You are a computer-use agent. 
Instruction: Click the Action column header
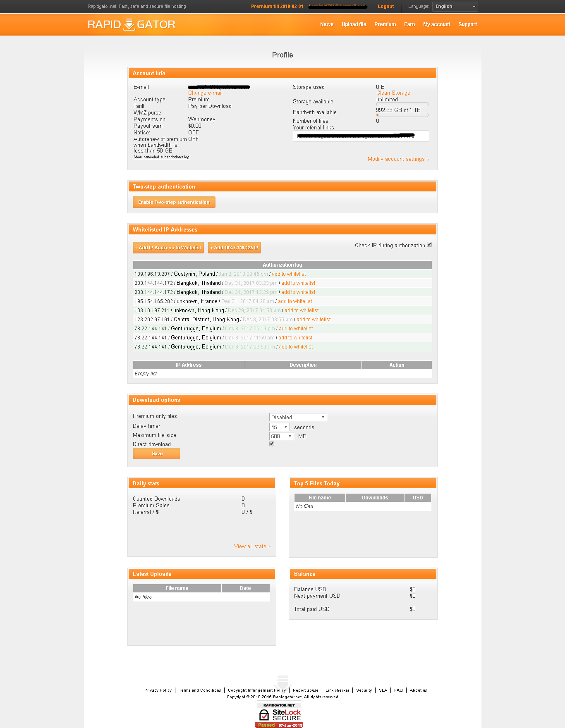[397, 365]
